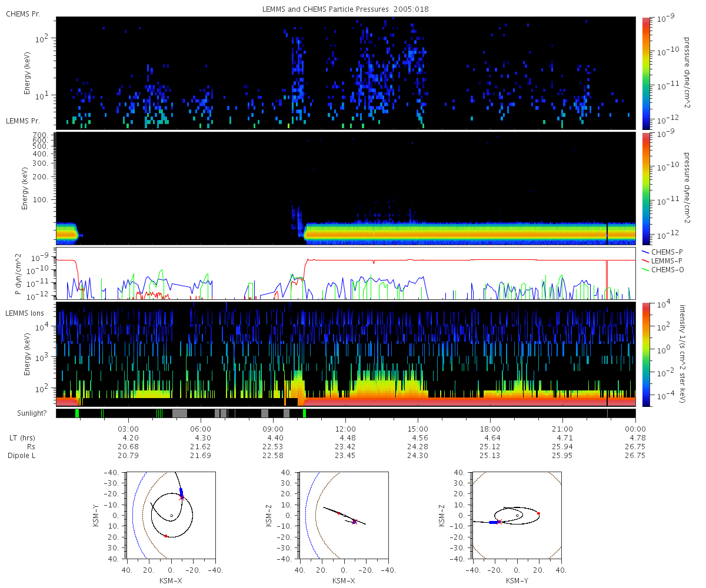
Task: Click the LEMMS pressure color bar
Action: (x=645, y=188)
